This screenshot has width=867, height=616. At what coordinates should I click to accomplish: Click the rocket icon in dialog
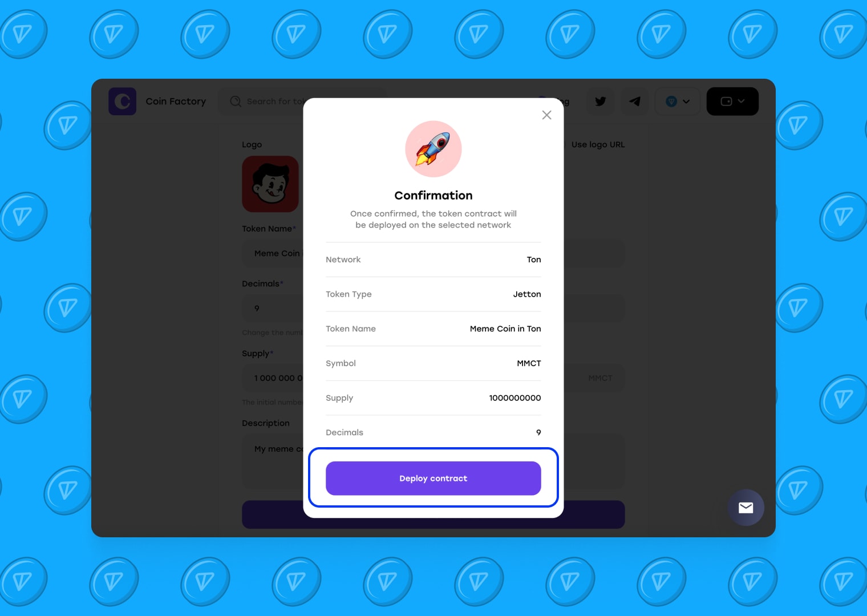[433, 149]
